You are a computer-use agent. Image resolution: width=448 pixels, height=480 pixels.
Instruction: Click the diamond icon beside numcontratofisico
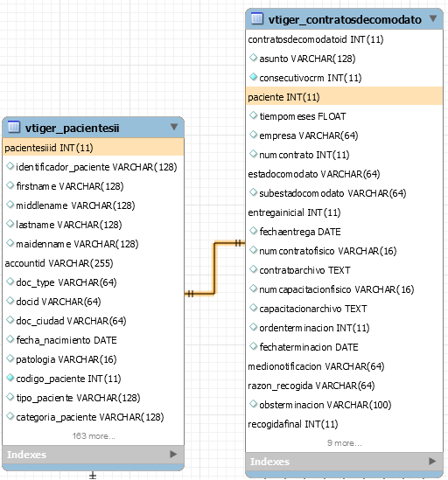pos(253,250)
